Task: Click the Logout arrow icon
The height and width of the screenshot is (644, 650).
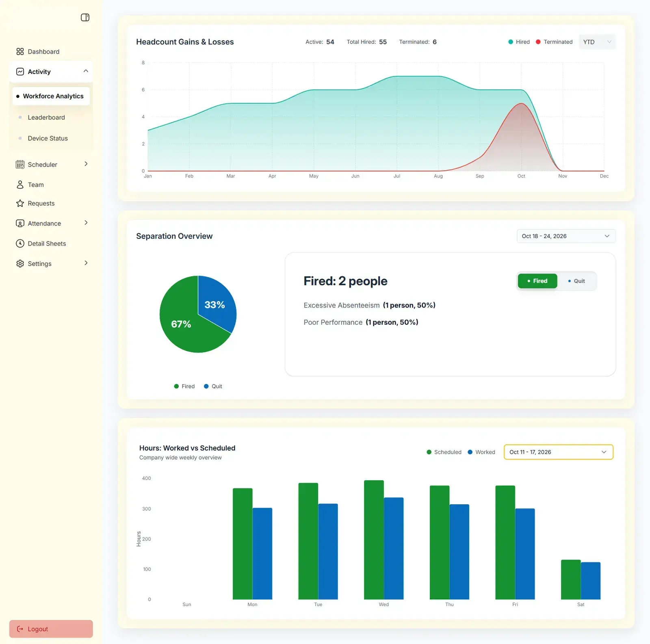Action: [x=20, y=629]
